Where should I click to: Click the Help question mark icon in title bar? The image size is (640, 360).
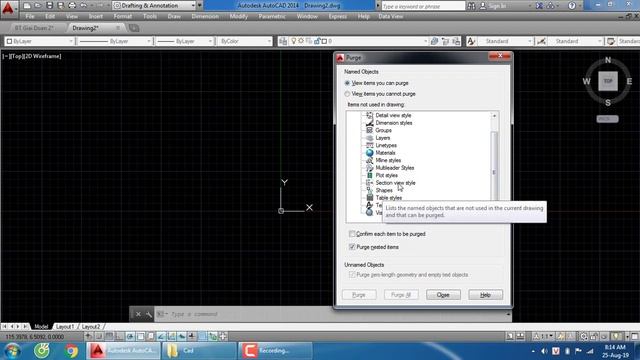tap(572, 6)
